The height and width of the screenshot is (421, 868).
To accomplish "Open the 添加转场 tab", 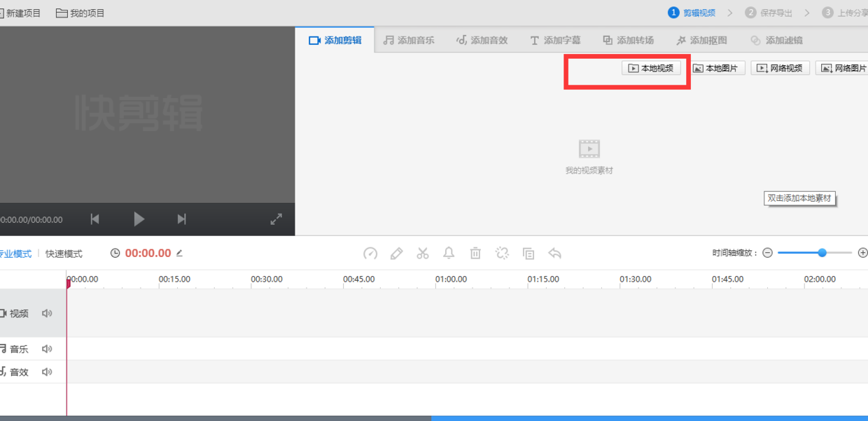I will (628, 41).
